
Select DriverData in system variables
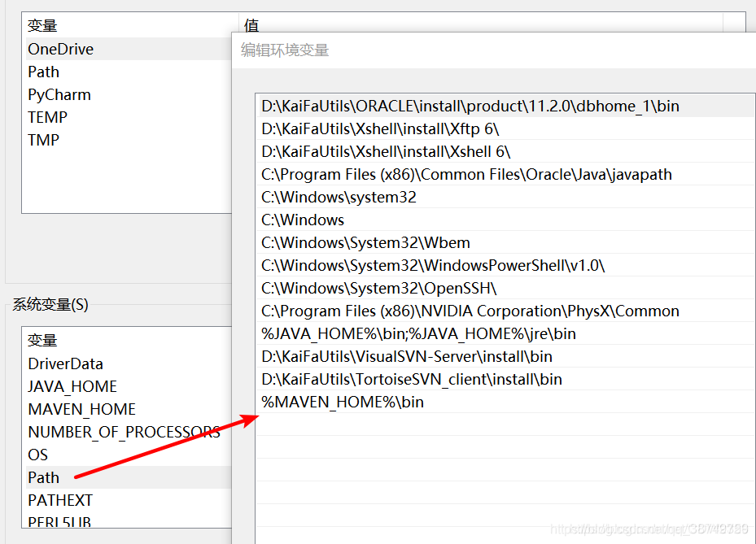[x=129, y=363]
